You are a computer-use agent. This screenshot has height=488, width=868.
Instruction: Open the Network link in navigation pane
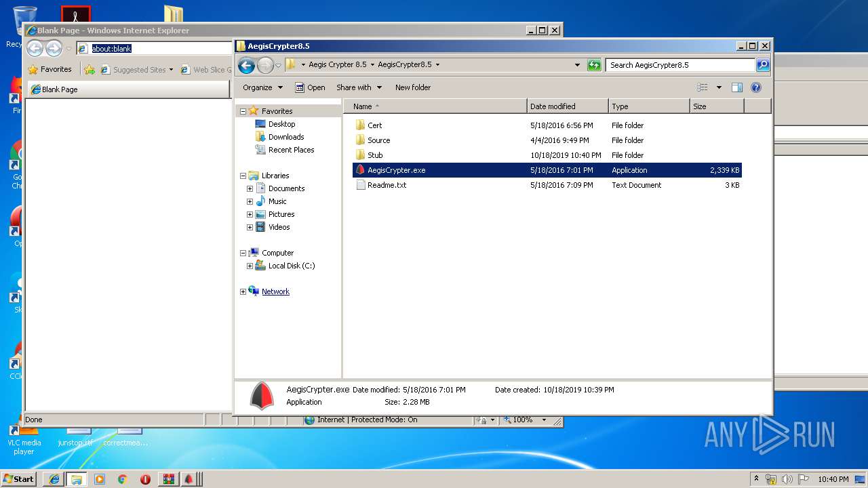pyautogui.click(x=275, y=291)
